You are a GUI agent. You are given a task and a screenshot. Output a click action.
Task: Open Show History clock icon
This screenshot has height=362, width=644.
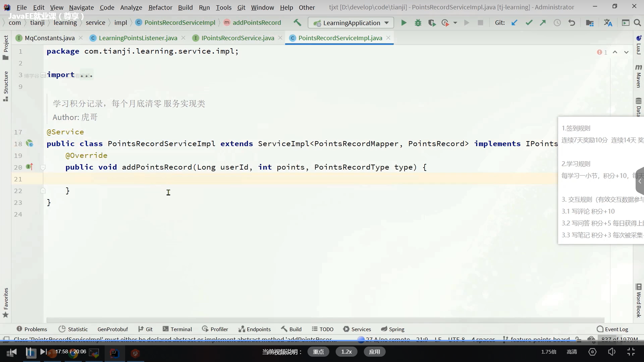(557, 23)
